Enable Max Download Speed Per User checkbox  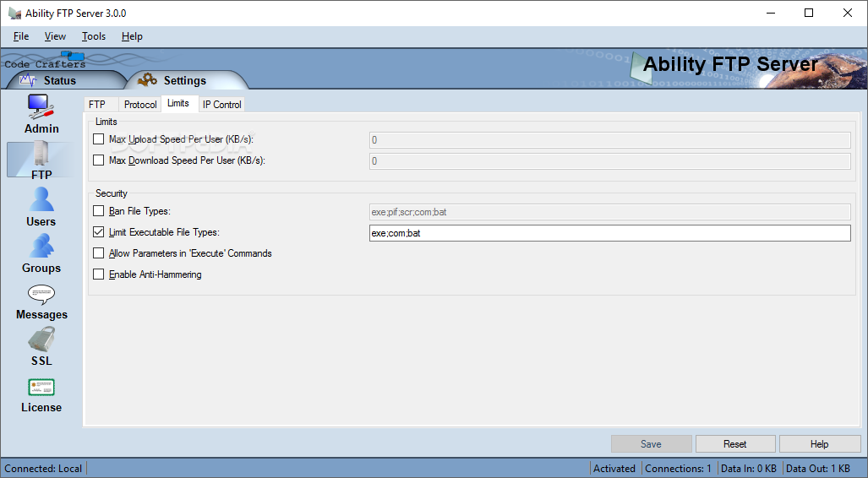click(99, 160)
